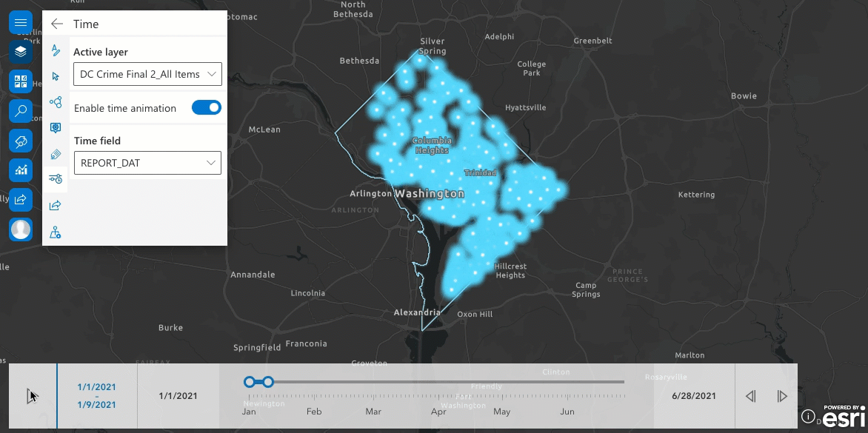Open the Labels settings
This screenshot has height=433, width=868.
pos(55,50)
